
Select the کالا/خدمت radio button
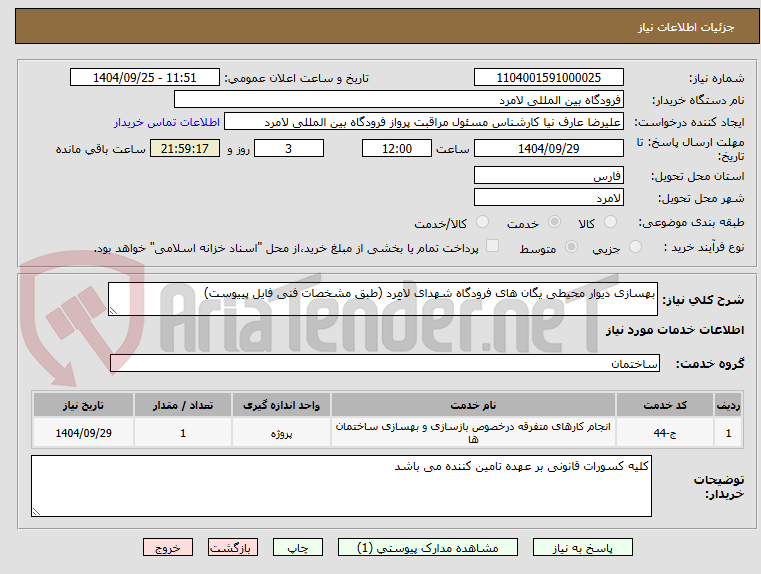point(482,222)
